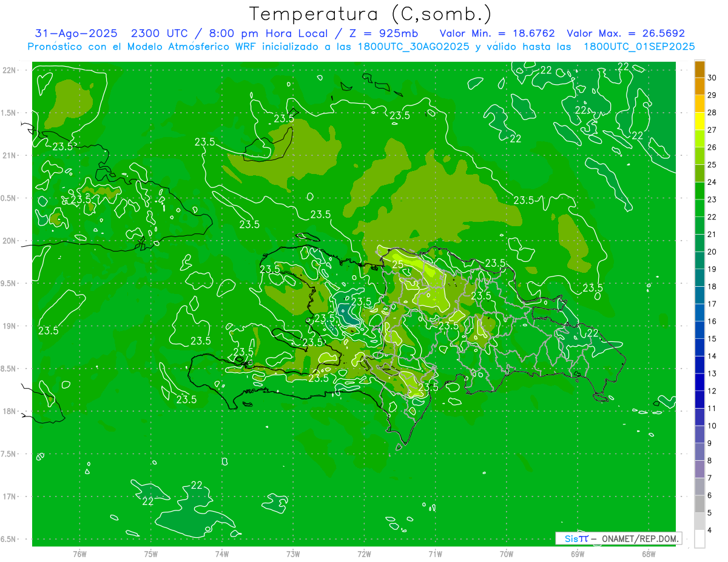Click 'Valor Min. = 18.6762' value

click(497, 33)
